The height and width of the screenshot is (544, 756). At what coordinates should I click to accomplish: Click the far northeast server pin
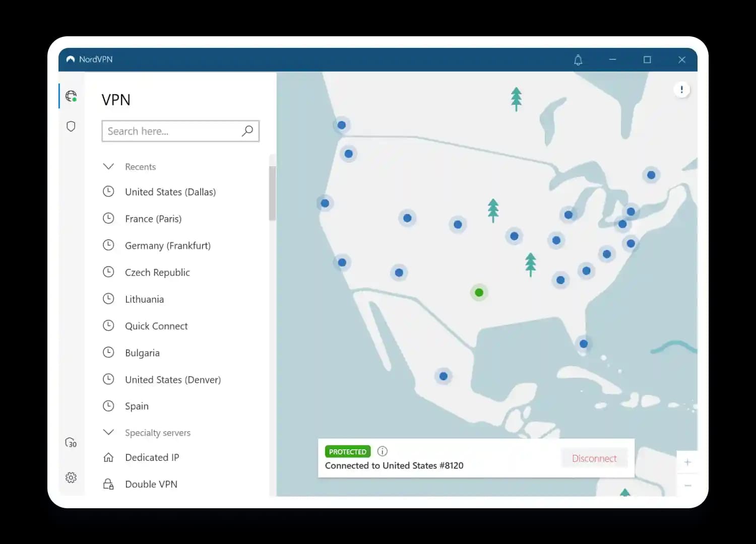[x=651, y=175]
